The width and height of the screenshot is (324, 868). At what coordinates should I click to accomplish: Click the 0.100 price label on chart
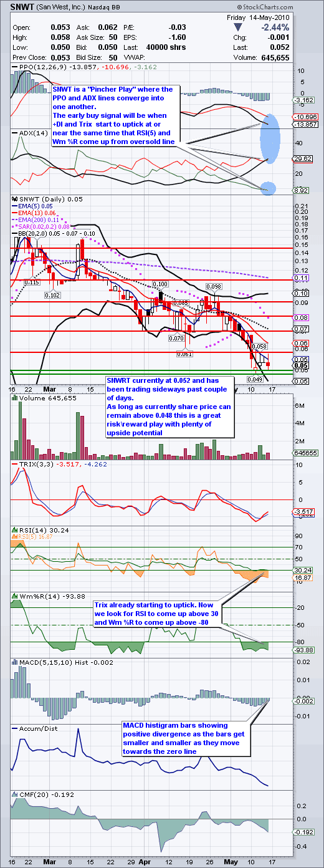[160, 284]
